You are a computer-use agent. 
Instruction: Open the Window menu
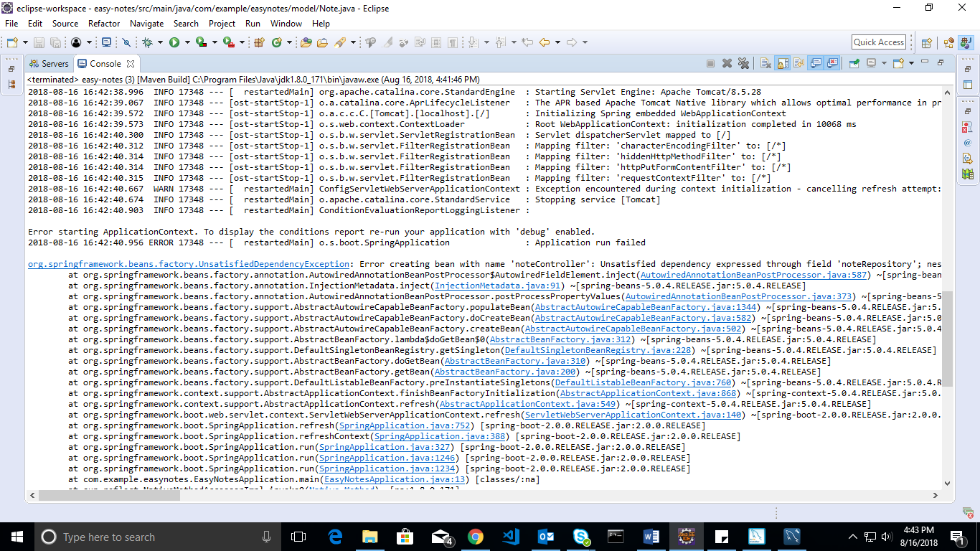286,23
